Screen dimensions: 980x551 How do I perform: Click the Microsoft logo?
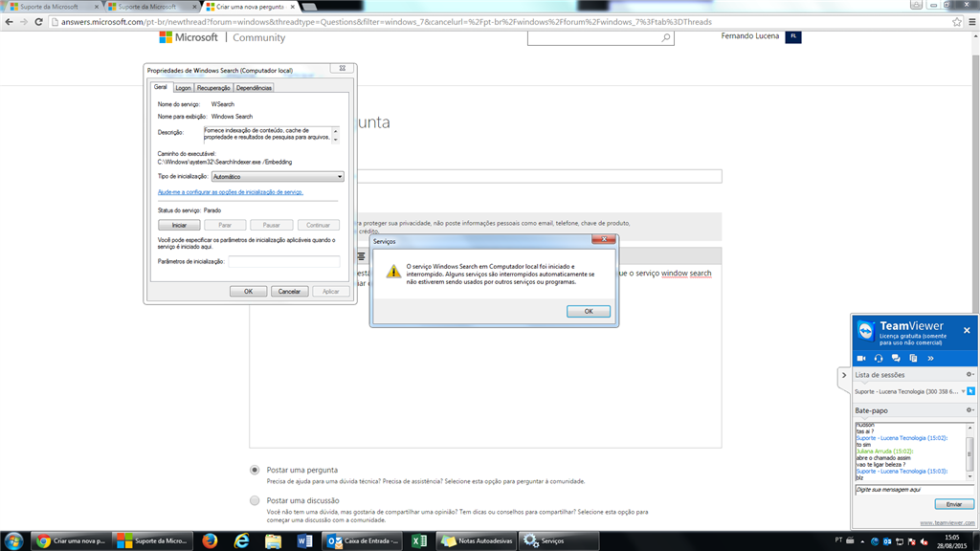coord(189,37)
